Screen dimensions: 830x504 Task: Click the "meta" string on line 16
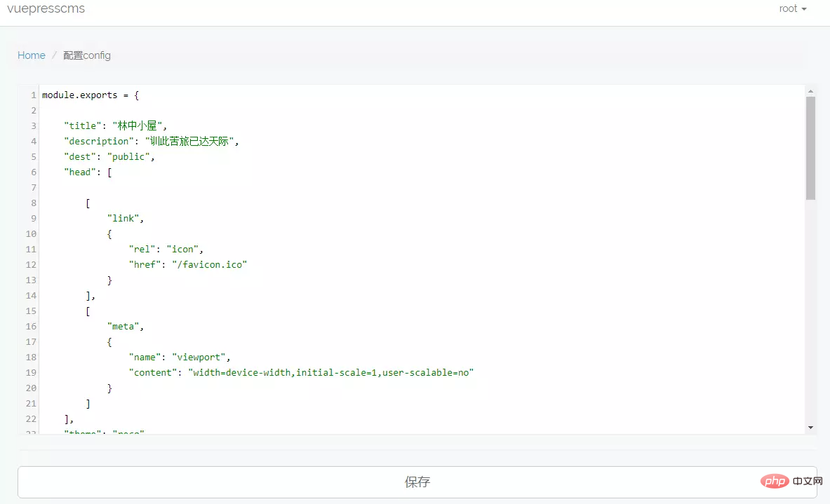[x=123, y=327]
